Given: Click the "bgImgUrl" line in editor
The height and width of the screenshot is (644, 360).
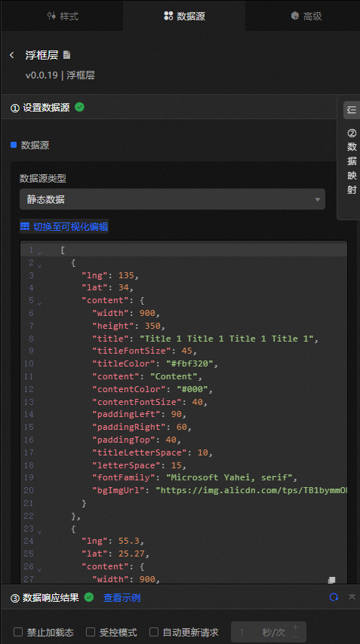Looking at the screenshot, I should pos(220,490).
